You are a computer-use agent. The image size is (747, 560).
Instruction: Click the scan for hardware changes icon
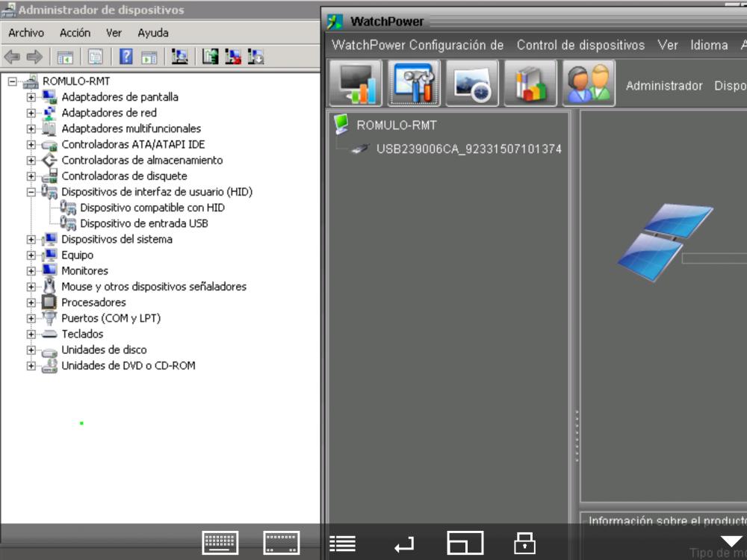pos(179,57)
